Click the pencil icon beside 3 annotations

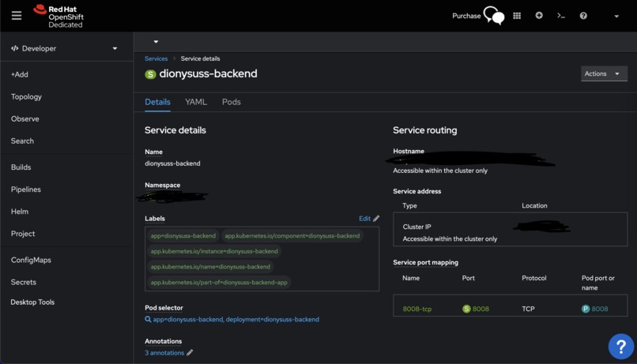(x=190, y=353)
